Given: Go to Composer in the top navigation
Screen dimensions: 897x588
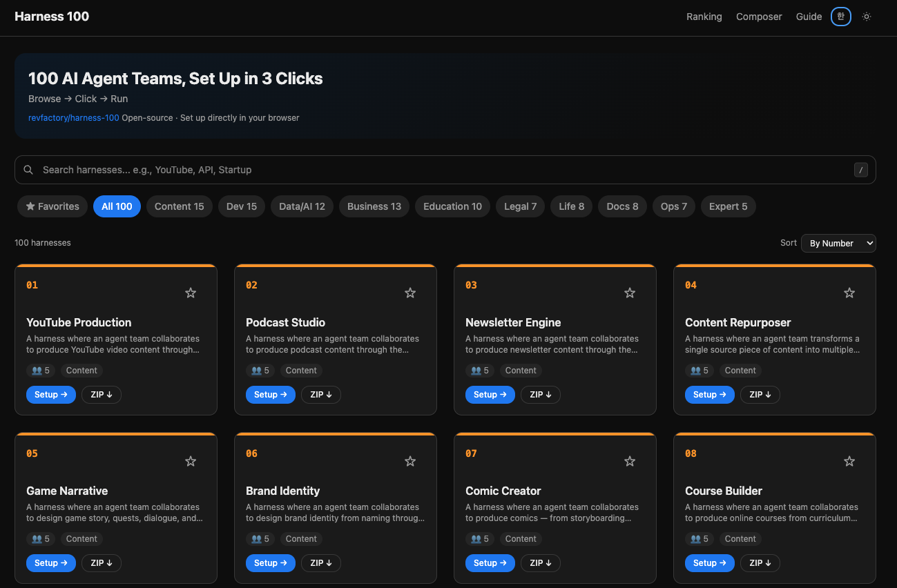Looking at the screenshot, I should [759, 17].
